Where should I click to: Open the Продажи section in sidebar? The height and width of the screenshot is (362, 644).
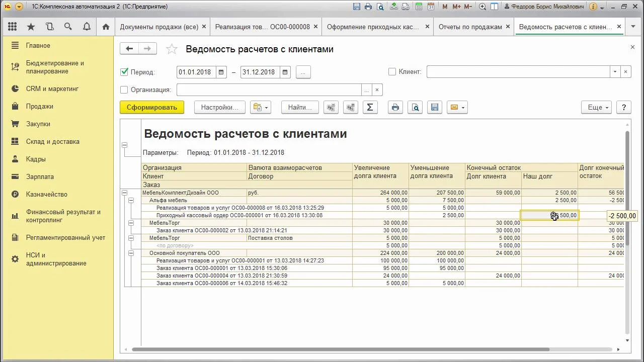pyautogui.click(x=40, y=106)
